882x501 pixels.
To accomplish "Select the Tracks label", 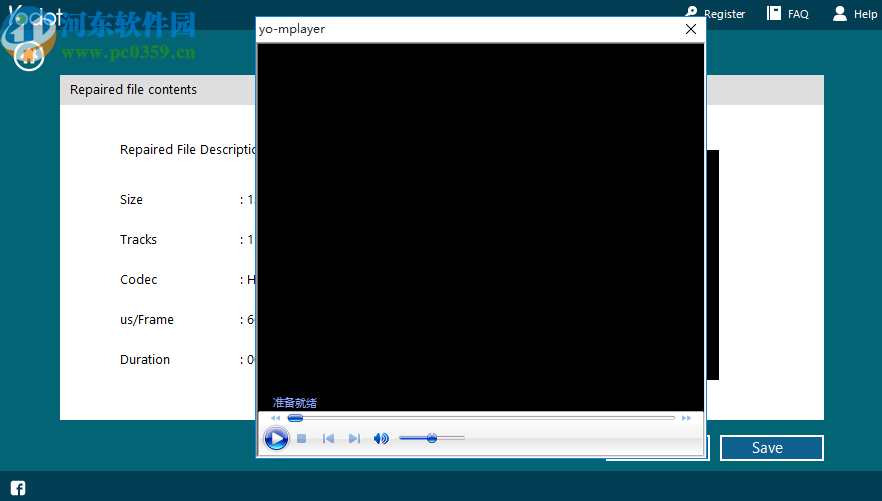I will (x=138, y=240).
